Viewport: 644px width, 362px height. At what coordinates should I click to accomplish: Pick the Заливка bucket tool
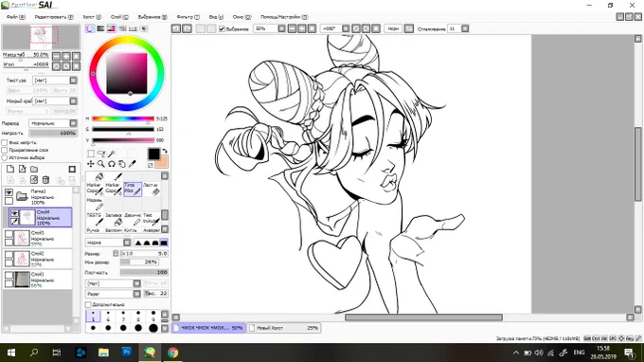[114, 220]
